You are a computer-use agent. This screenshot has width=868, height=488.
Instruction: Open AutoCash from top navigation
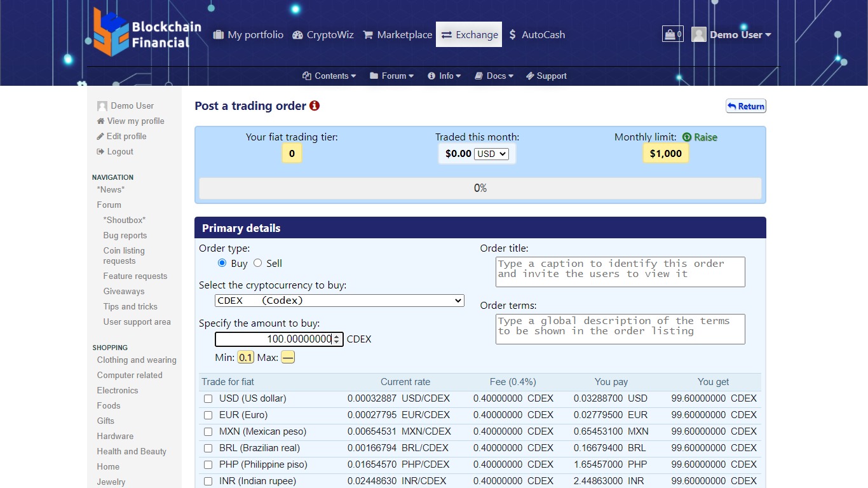pos(537,35)
